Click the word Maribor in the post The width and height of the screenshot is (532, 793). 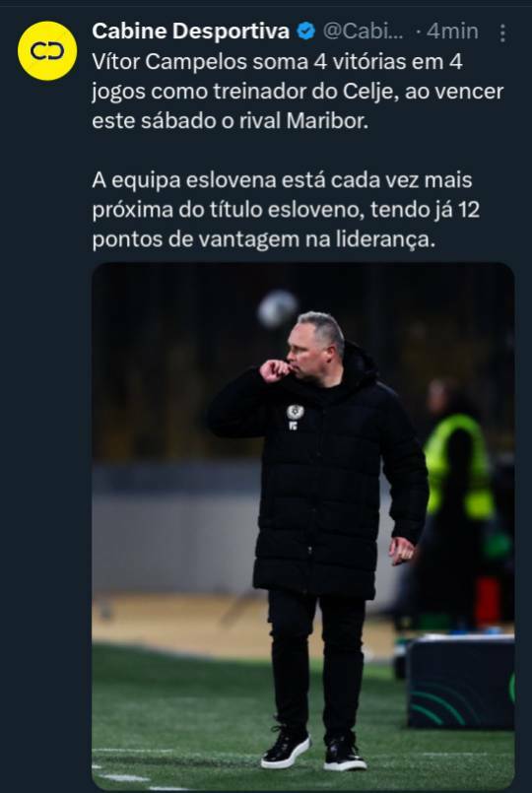pos(327,122)
